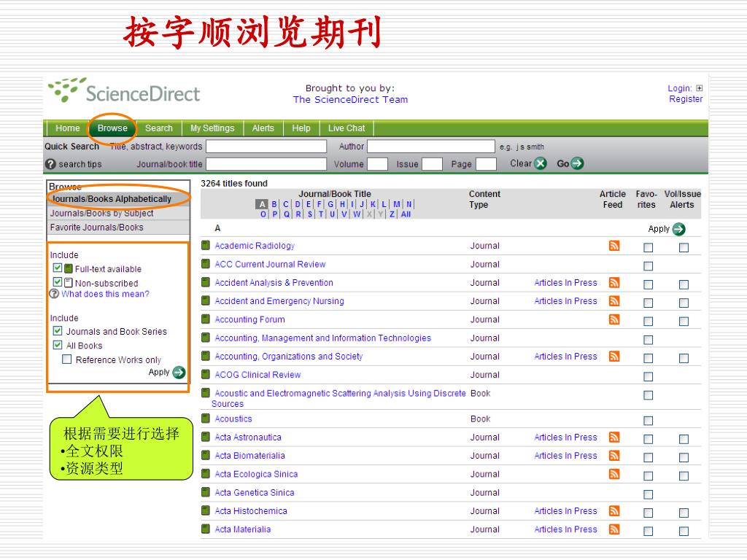Image resolution: width=747 pixels, height=560 pixels.
Task: Select Favorite Journals/Books in Browse panel
Action: click(x=118, y=227)
